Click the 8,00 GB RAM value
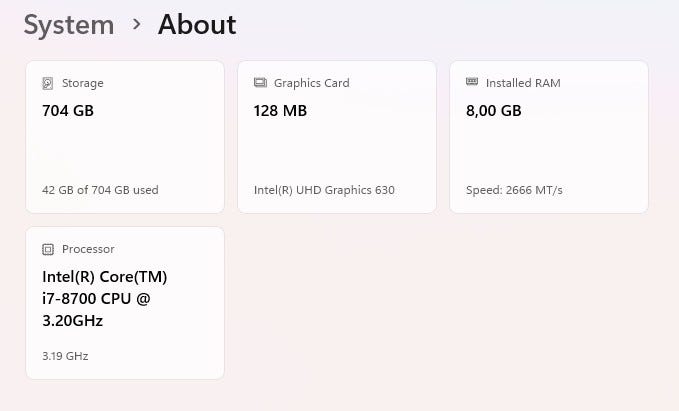 pos(493,111)
